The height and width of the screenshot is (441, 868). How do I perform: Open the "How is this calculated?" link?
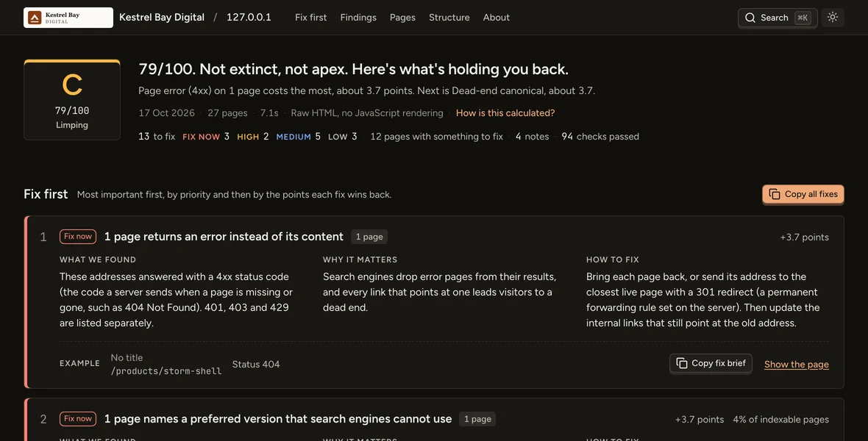click(x=505, y=113)
